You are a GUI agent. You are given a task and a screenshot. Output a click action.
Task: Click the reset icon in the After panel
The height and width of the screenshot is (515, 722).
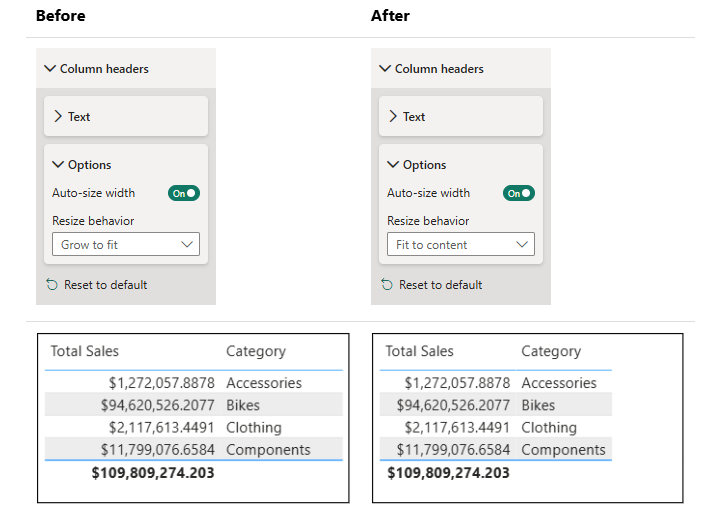tap(387, 285)
